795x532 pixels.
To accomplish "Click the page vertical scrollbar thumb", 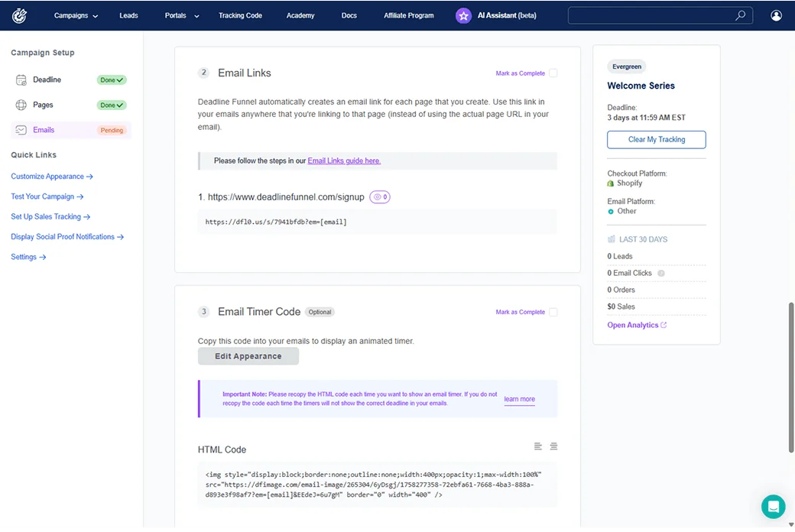I will pyautogui.click(x=790, y=378).
